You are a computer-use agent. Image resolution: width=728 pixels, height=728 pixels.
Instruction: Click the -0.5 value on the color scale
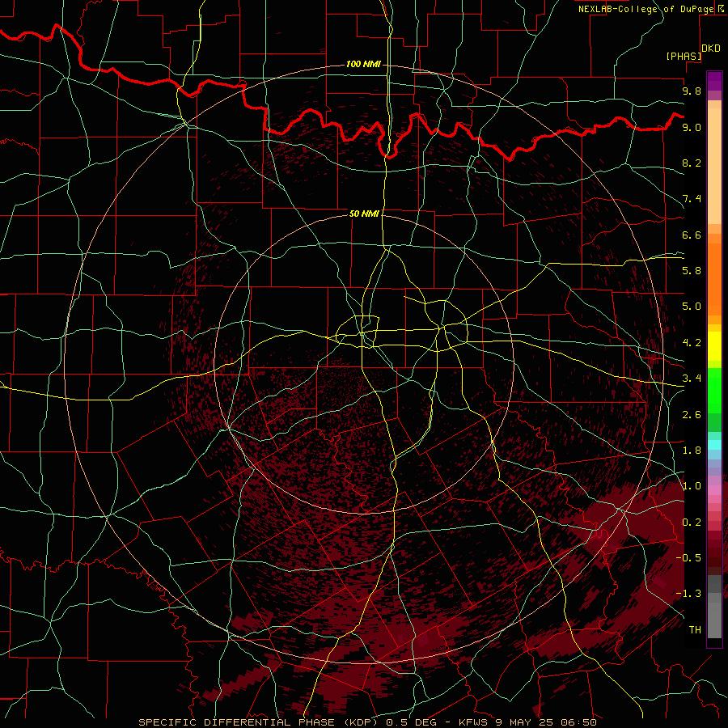[x=688, y=558]
